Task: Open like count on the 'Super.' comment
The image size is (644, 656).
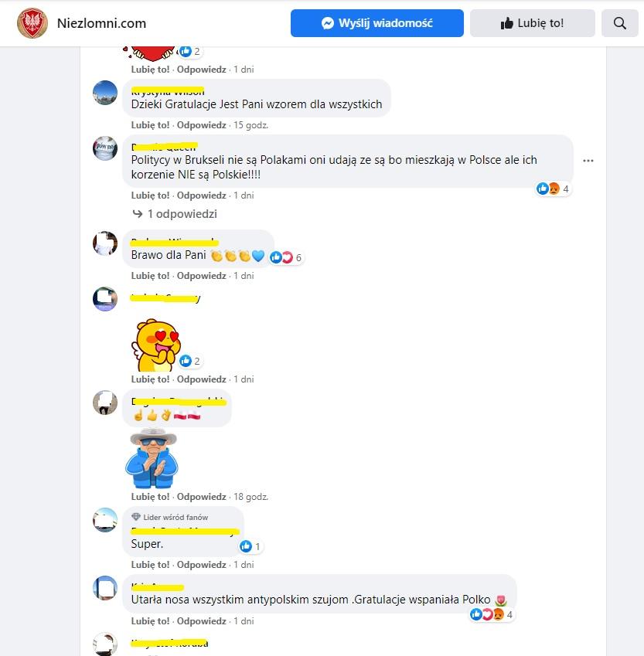Action: click(250, 546)
